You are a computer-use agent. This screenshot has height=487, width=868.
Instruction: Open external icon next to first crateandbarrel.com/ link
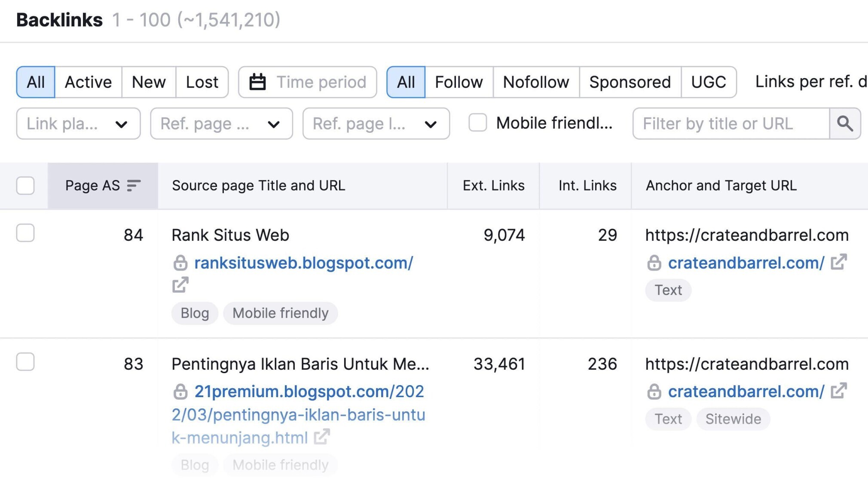[838, 262]
